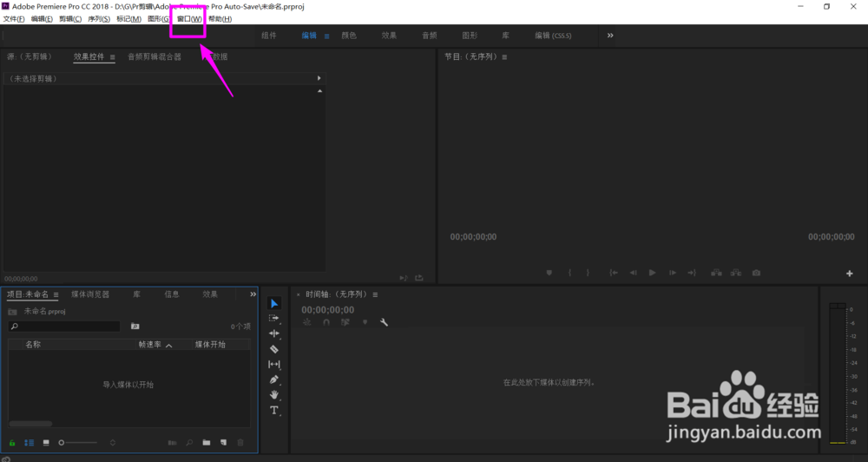This screenshot has width=868, height=462.
Task: Click New Bin folder icon in Project panel
Action: click(x=207, y=443)
